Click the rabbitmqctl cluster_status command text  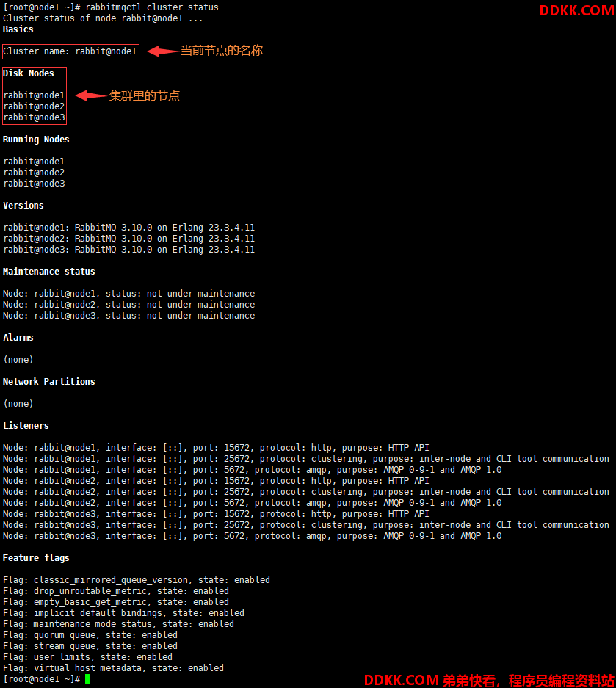(x=152, y=7)
